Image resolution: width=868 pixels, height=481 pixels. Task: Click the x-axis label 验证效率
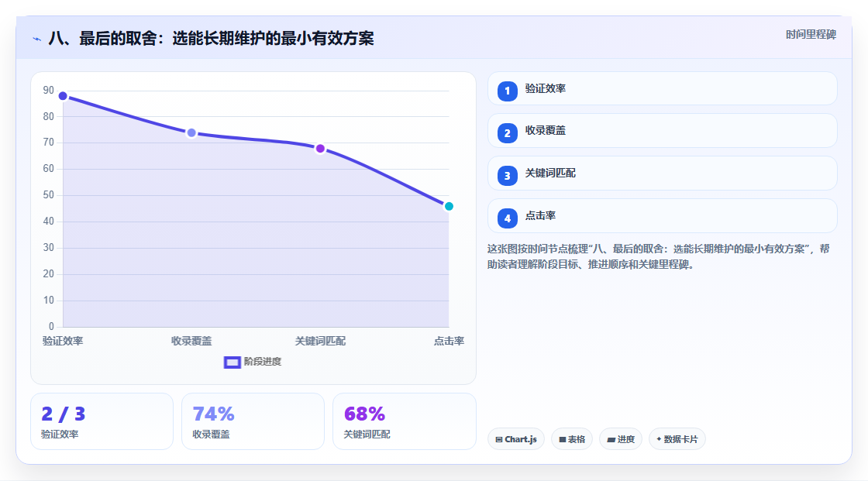tap(63, 341)
